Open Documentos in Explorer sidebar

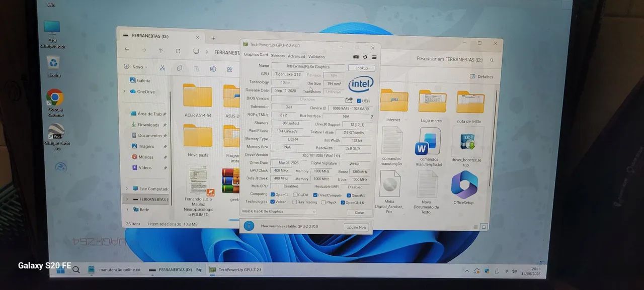(x=150, y=136)
